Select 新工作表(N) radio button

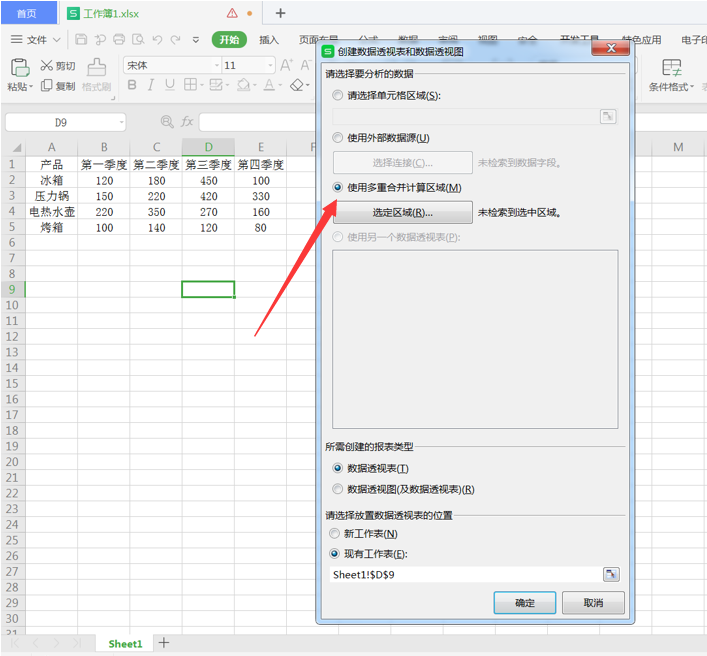tap(334, 533)
